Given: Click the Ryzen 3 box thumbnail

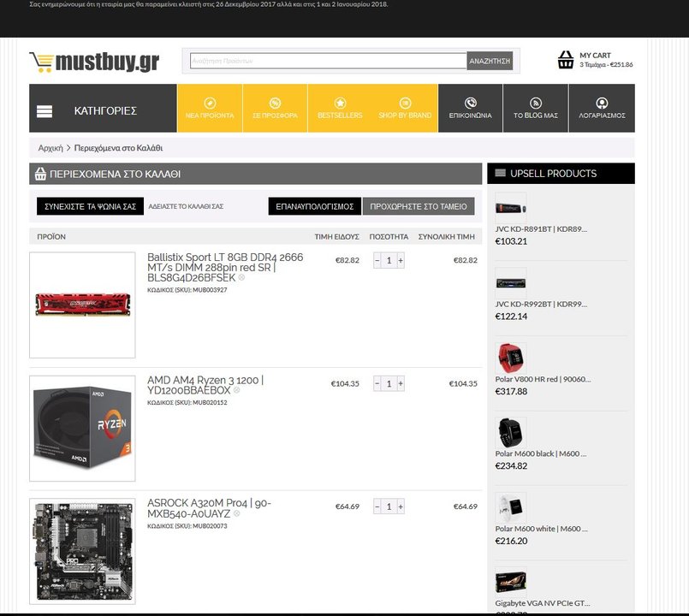Looking at the screenshot, I should tap(83, 429).
